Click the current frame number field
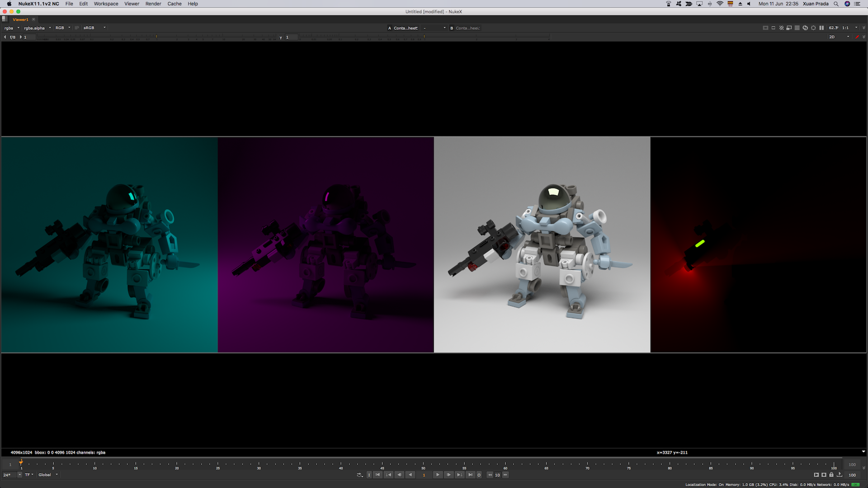 [424, 475]
